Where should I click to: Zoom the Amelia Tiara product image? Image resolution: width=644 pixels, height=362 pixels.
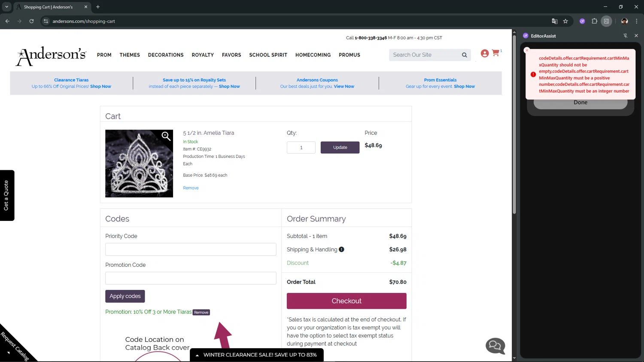point(166,136)
